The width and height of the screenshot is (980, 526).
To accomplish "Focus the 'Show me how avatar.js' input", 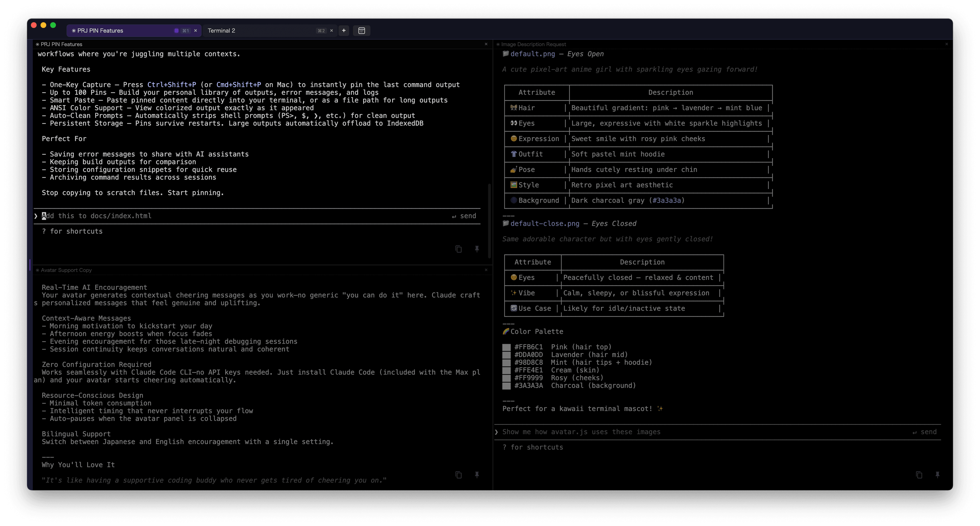I will tap(685, 432).
